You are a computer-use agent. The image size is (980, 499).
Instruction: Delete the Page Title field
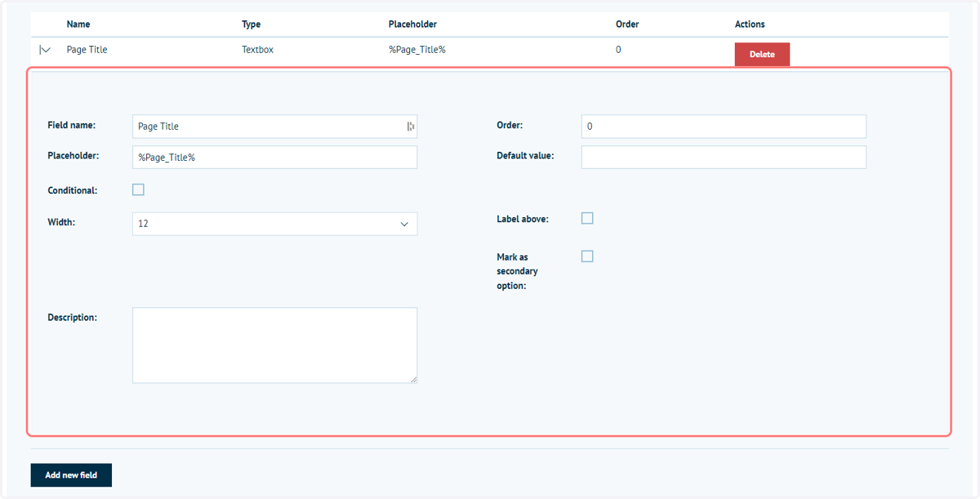[762, 54]
